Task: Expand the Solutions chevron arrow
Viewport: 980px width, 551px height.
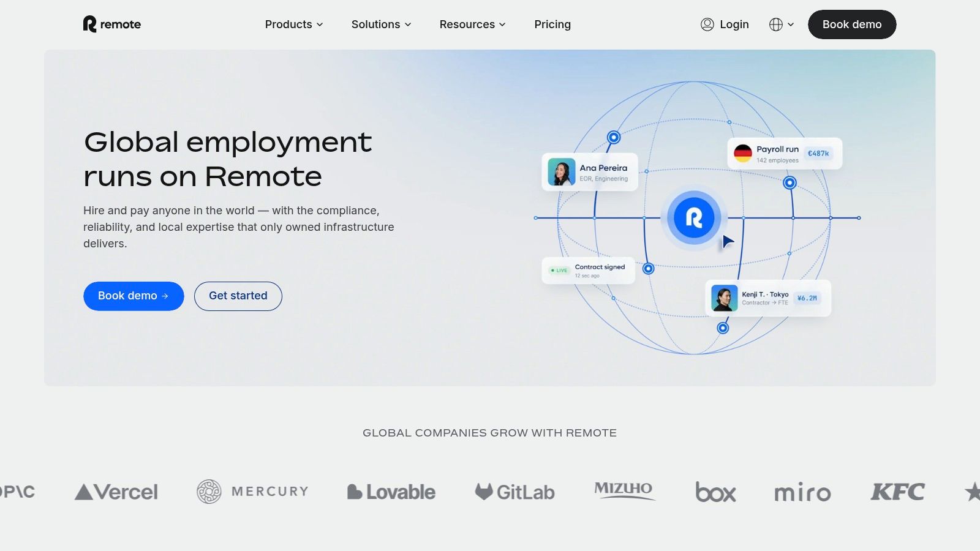Action: (x=408, y=24)
